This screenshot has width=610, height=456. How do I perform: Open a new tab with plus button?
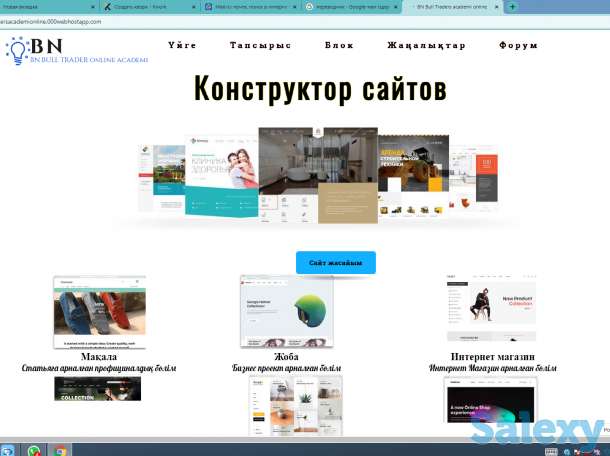point(512,7)
